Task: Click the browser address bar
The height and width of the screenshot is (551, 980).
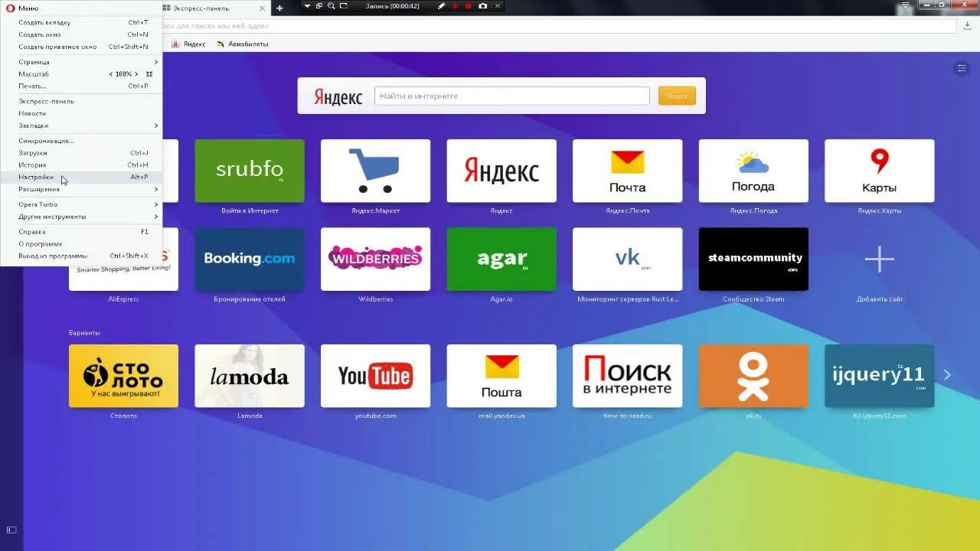Action: (559, 25)
